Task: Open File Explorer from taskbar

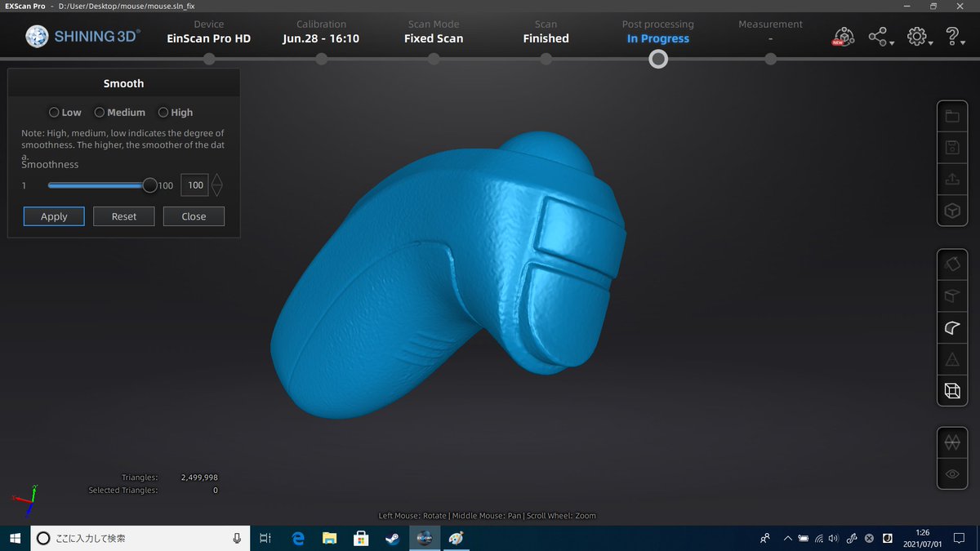Action: tap(329, 538)
